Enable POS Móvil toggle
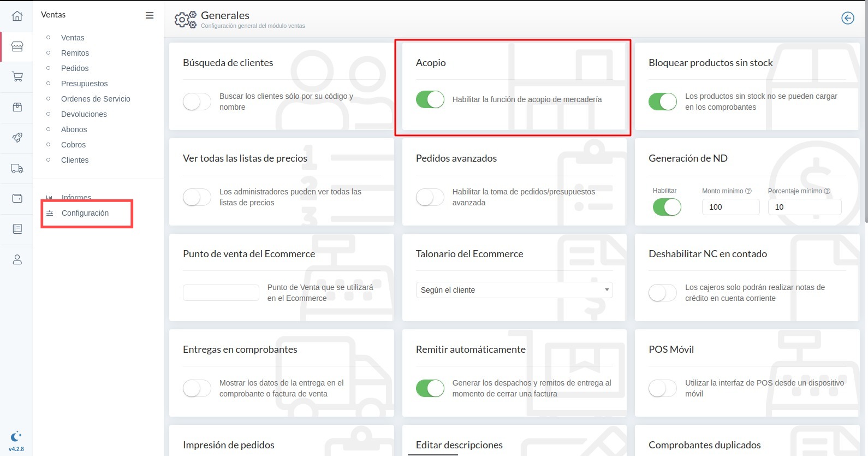This screenshot has height=456, width=868. [x=663, y=388]
